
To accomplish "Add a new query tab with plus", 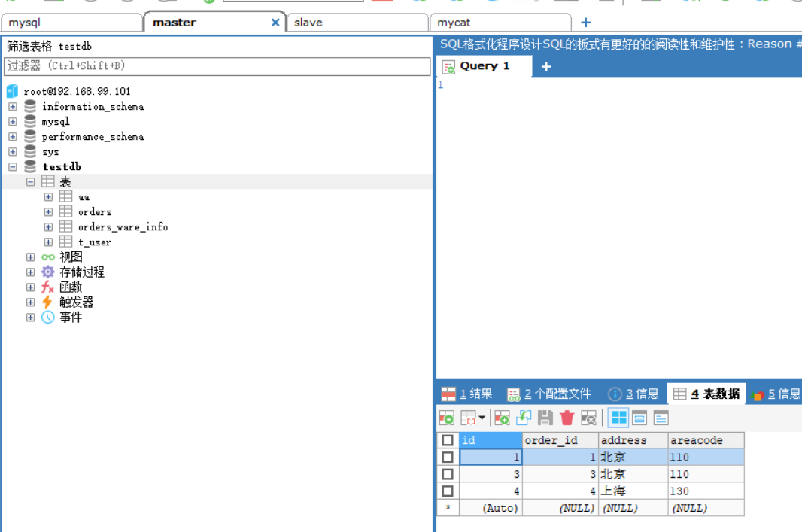I will 546,66.
